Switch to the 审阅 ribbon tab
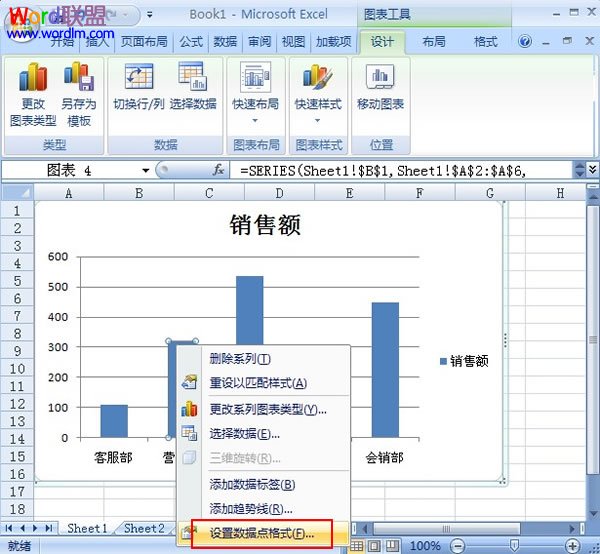Screen dimensions: 600x554 tap(259, 41)
